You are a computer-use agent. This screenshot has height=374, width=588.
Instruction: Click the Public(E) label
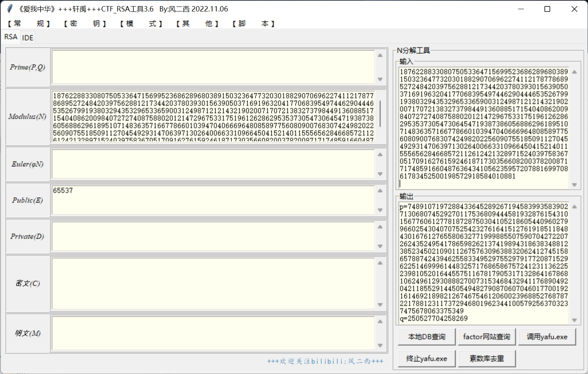[28, 200]
